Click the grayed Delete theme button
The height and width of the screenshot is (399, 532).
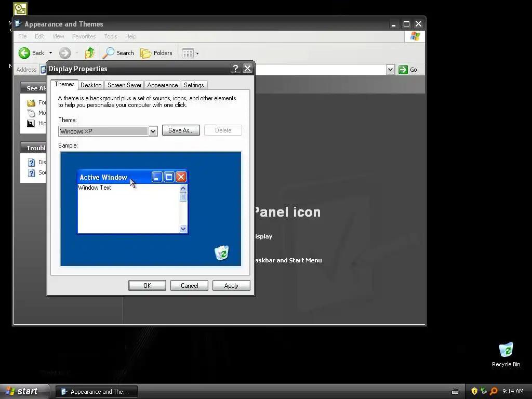[223, 130]
